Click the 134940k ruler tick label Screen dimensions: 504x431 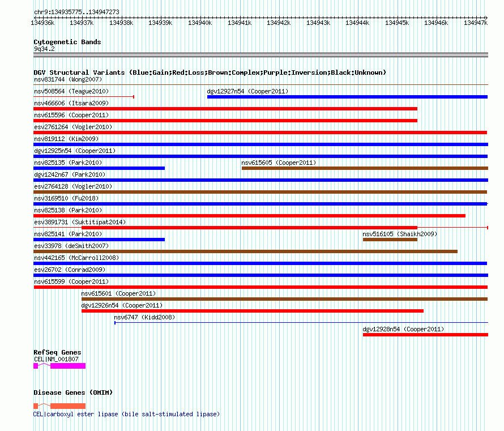tap(200, 23)
